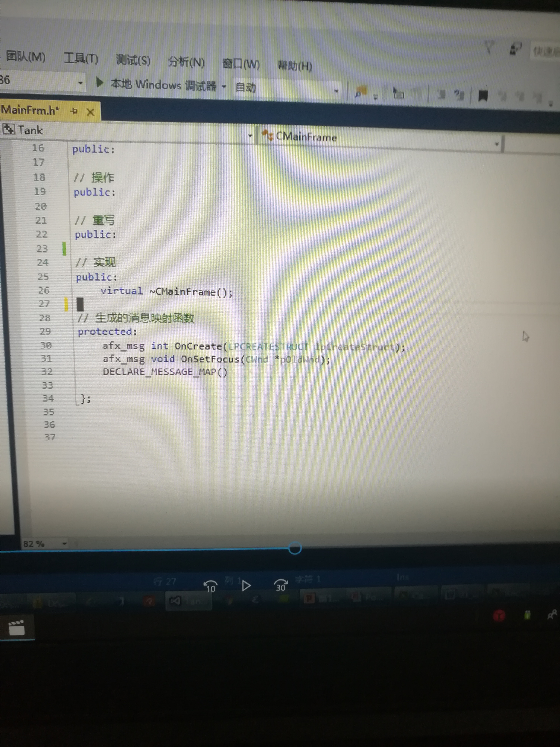Open the 82 % zoom dropdown
560x747 pixels.
pyautogui.click(x=64, y=543)
